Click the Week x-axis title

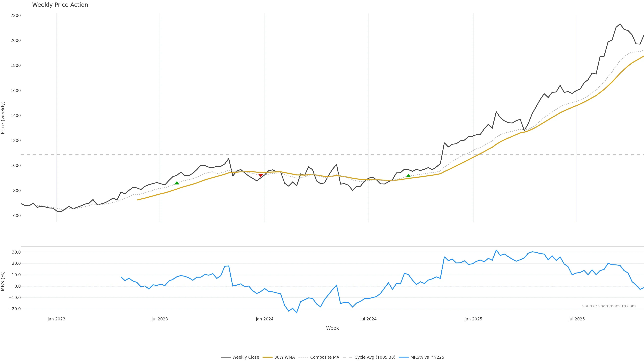[332, 328]
